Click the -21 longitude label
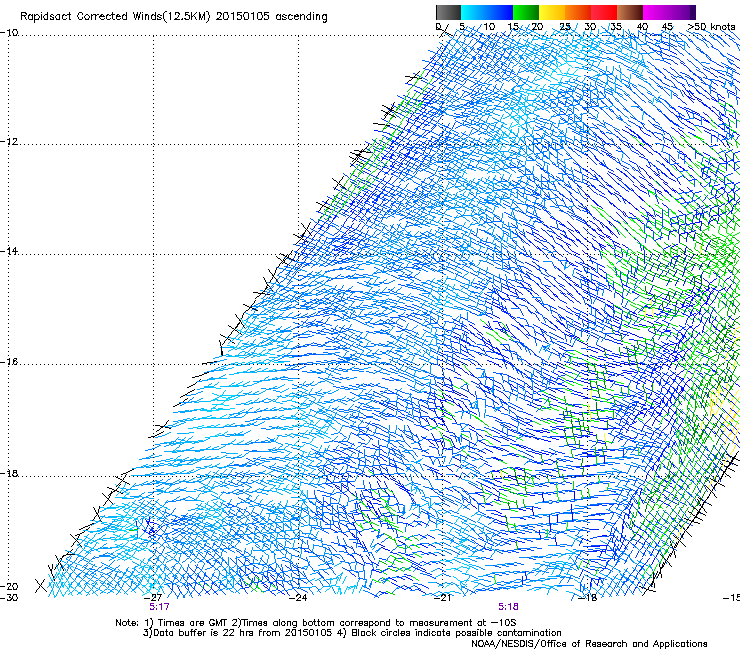 (442, 598)
